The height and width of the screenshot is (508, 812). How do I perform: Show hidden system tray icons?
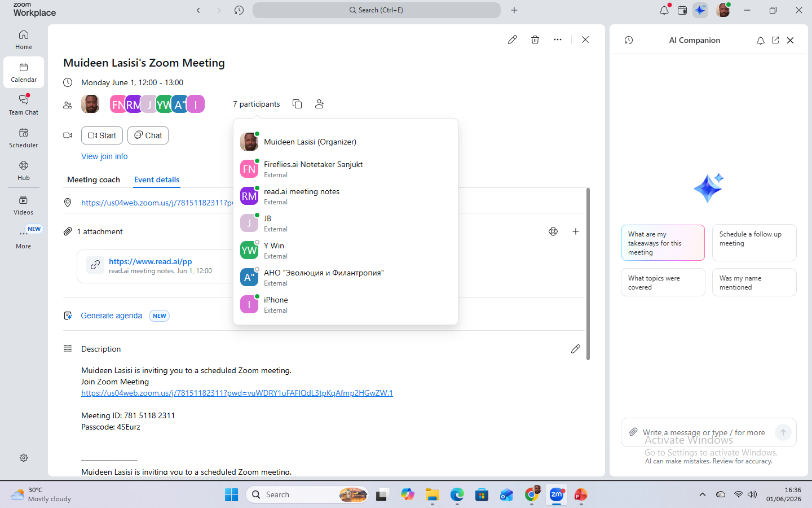(703, 494)
